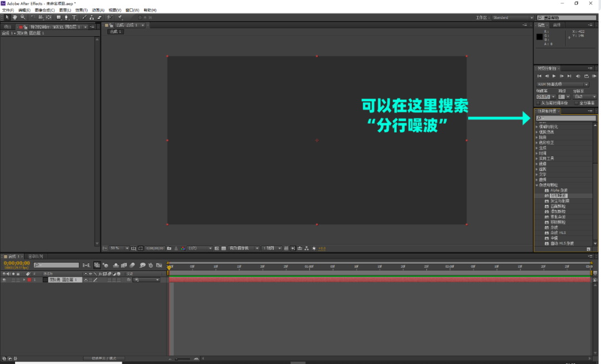Toggle visibility eye of 深灰色 固态层 1 layer

point(4,280)
